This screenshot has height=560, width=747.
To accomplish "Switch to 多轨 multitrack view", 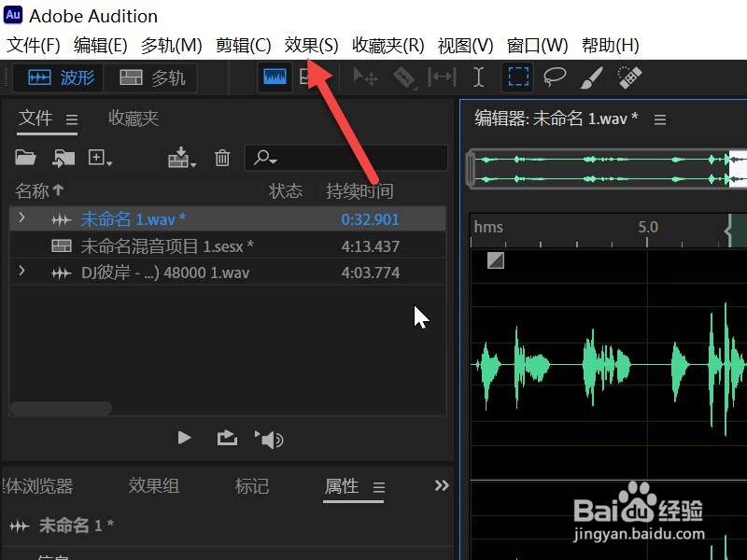I will [151, 77].
